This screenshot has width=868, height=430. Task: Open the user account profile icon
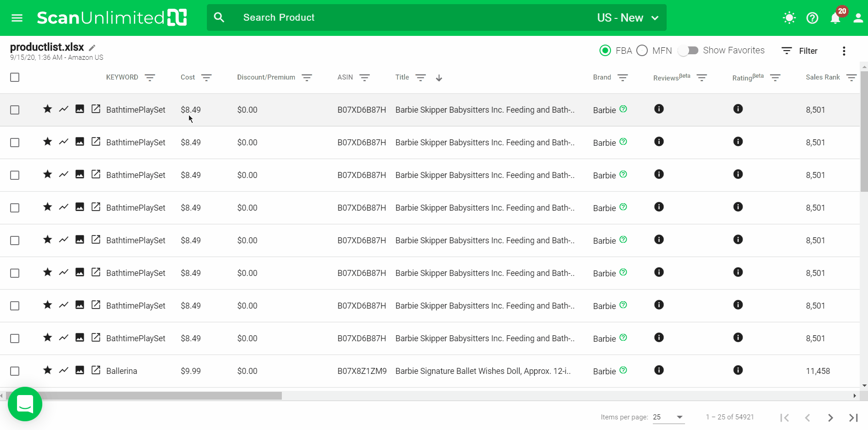(x=858, y=18)
